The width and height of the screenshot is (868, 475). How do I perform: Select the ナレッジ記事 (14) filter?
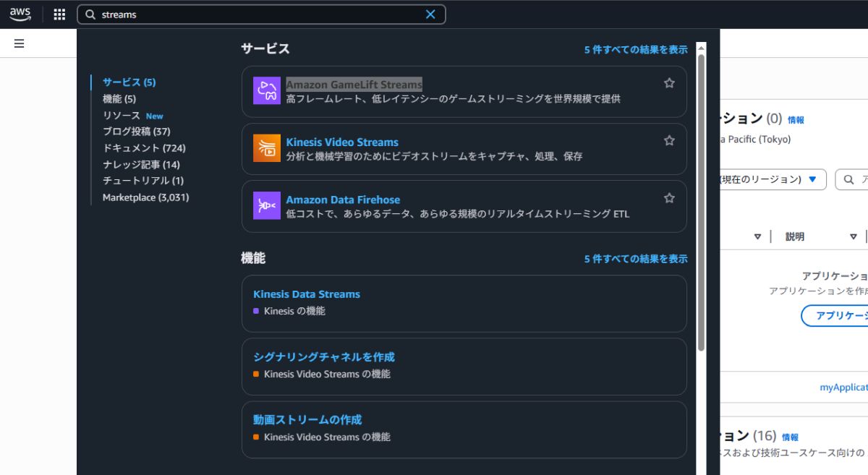click(141, 165)
